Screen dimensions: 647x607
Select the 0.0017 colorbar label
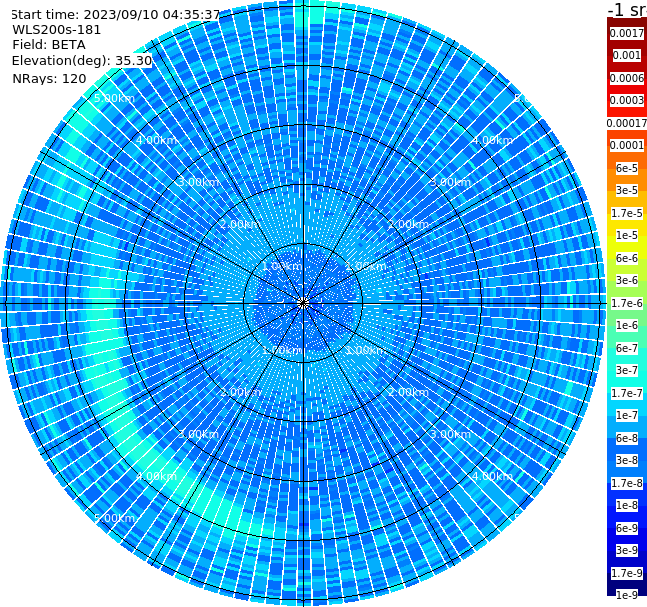pos(627,33)
